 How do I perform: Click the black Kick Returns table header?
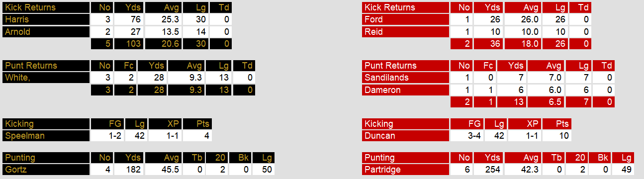46,8
